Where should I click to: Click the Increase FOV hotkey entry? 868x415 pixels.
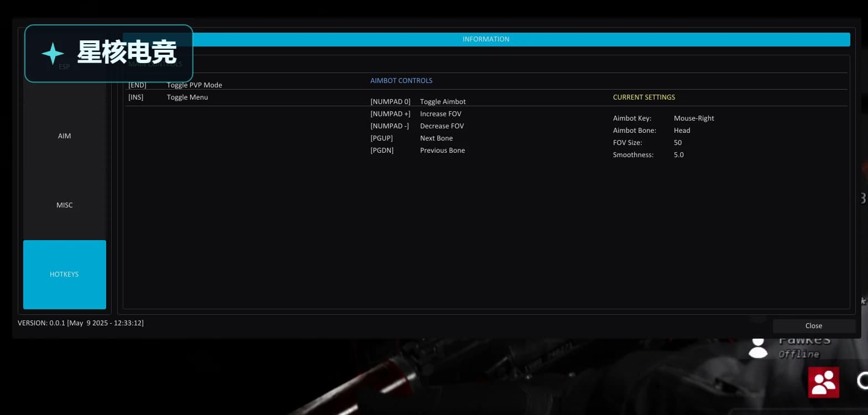(x=416, y=114)
